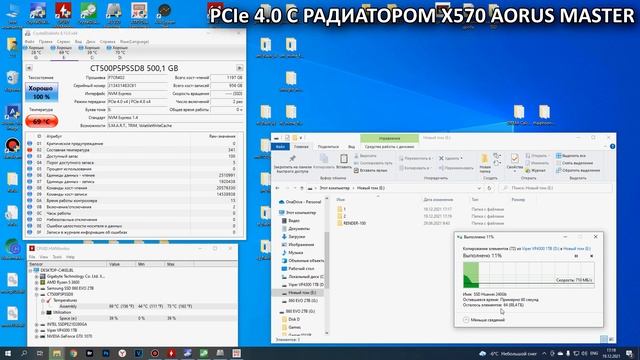Expand Gigabyte Technology node in HWMonitor
This screenshot has height=360, width=640.
click(37, 276)
